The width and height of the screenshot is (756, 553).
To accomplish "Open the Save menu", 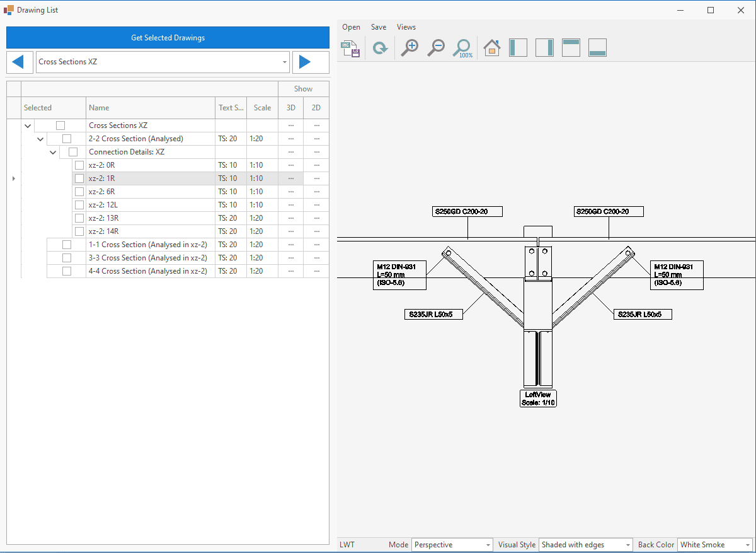I will (379, 27).
